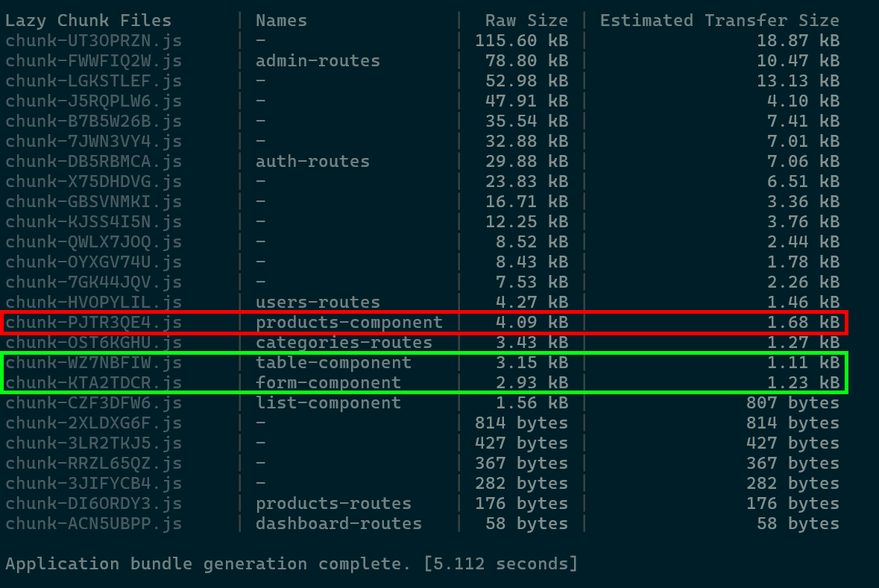The image size is (879, 588).
Task: Click the bundle generation complete message
Action: tap(291, 563)
